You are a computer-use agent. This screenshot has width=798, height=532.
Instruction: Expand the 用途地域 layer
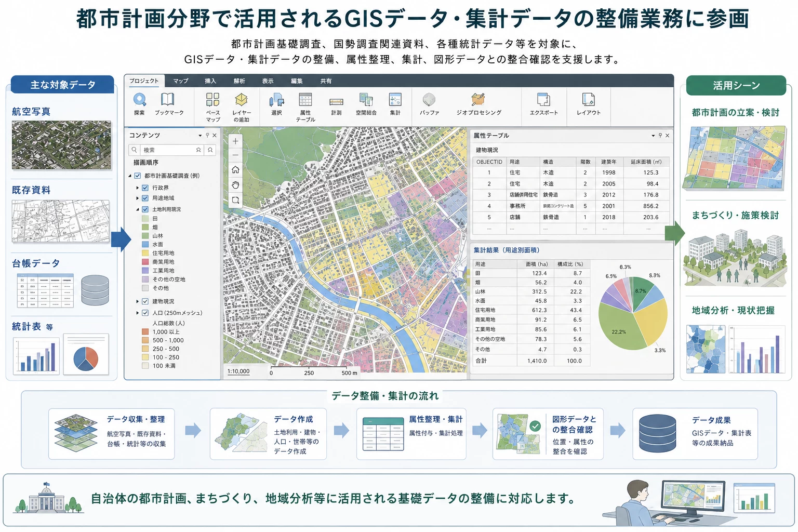click(138, 198)
